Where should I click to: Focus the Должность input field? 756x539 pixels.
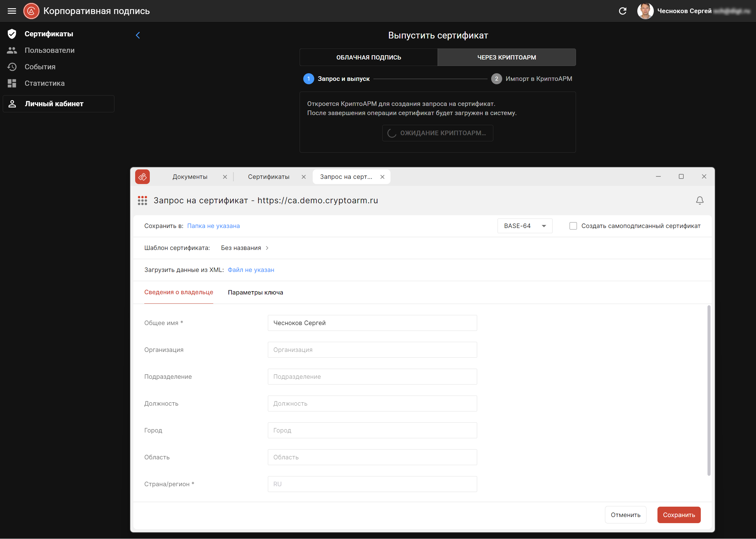click(x=372, y=403)
